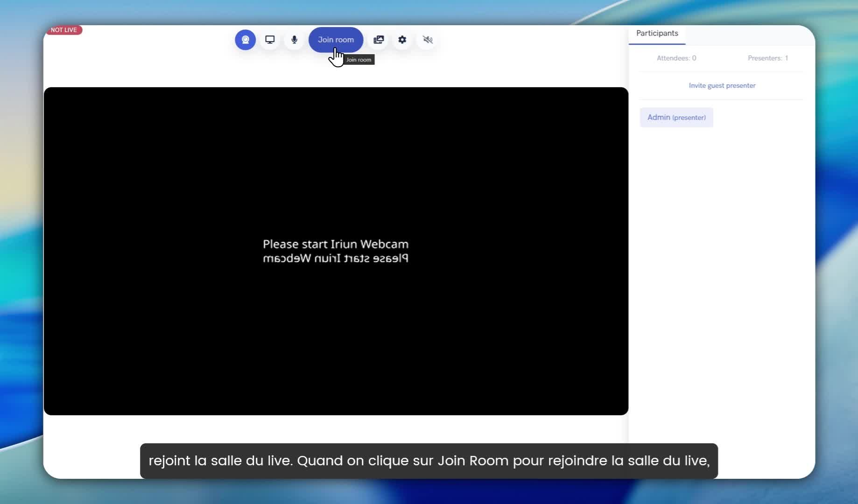
Task: Select the Attendees: 0 counter
Action: pyautogui.click(x=676, y=58)
